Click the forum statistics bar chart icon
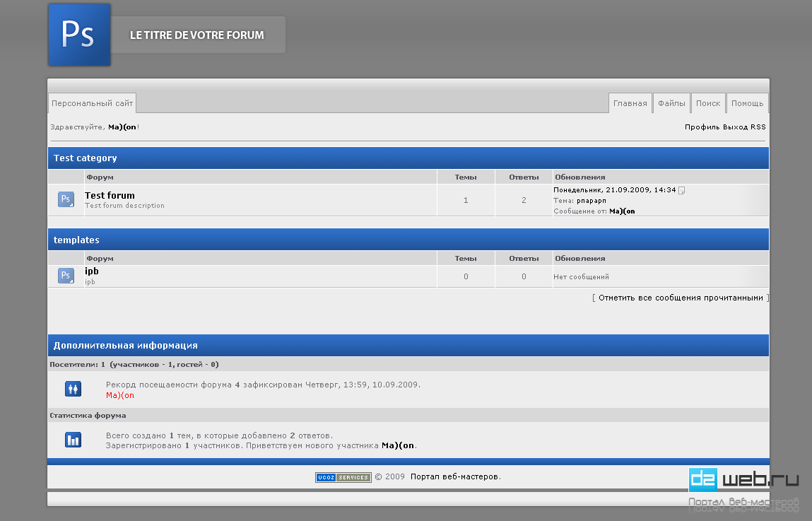Screen dimensions: 812x521 coord(73,440)
